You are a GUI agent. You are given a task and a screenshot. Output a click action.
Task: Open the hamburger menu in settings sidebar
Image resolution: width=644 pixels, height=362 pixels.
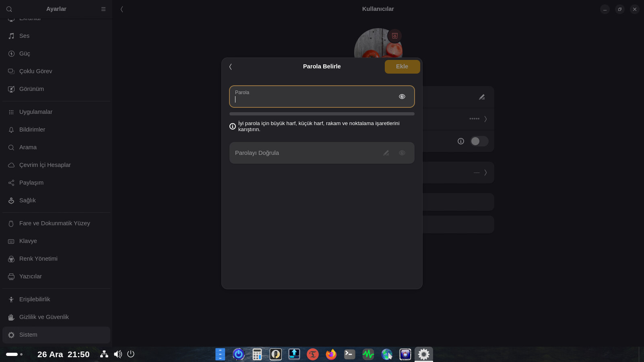click(x=103, y=9)
